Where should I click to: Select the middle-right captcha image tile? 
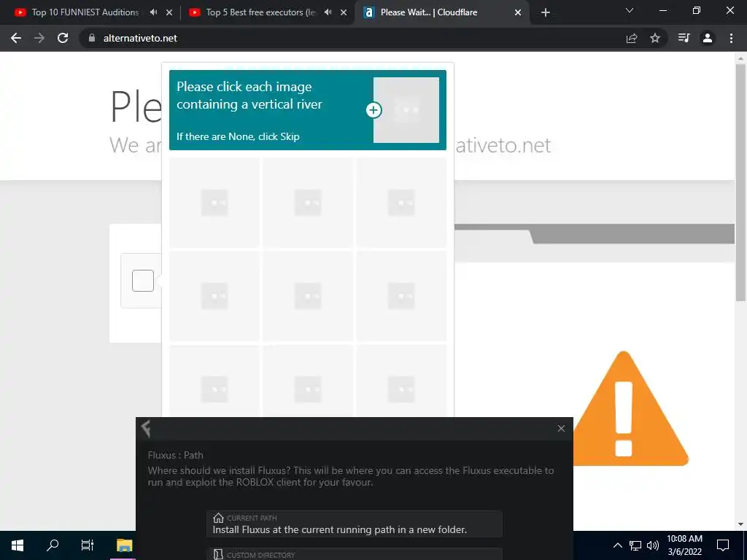(401, 296)
